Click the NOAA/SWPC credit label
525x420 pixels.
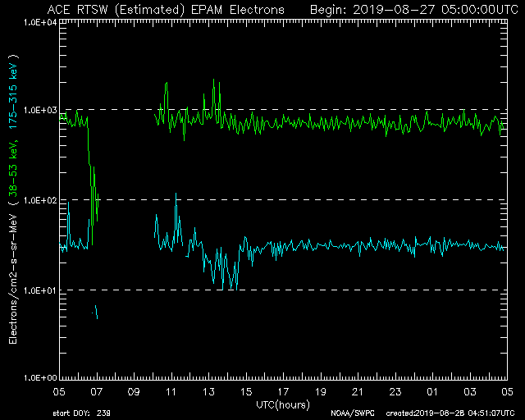click(x=349, y=413)
